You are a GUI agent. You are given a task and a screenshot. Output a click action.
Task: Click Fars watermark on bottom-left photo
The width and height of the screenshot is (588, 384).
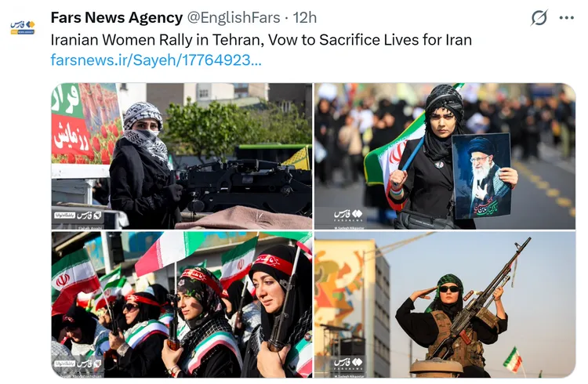click(78, 364)
